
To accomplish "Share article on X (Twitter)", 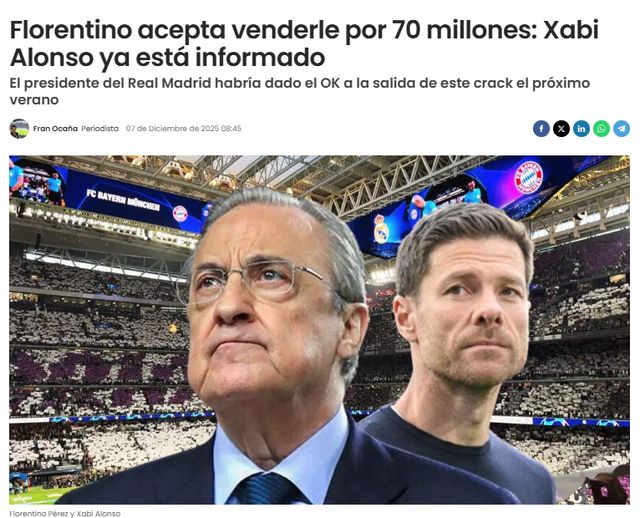I will coord(561,129).
